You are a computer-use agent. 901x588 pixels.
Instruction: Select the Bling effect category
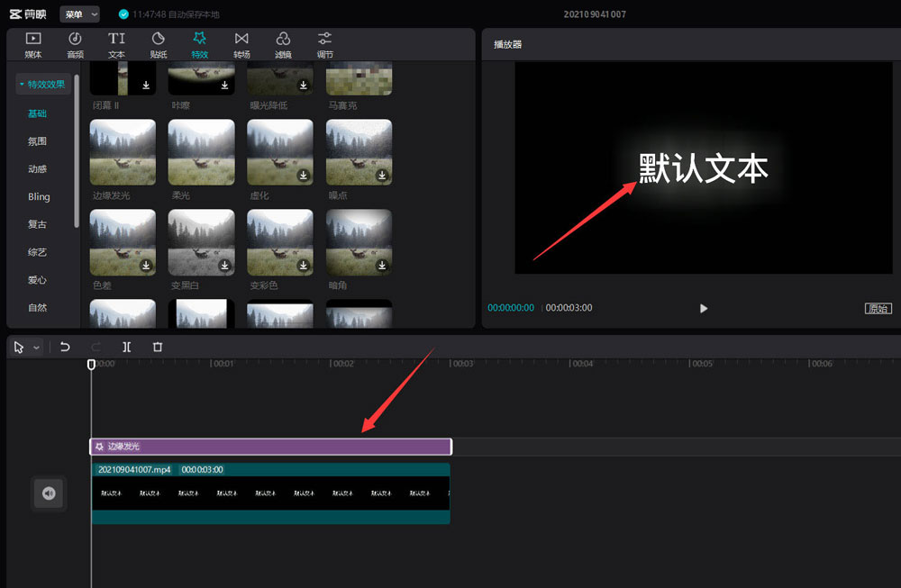click(39, 196)
